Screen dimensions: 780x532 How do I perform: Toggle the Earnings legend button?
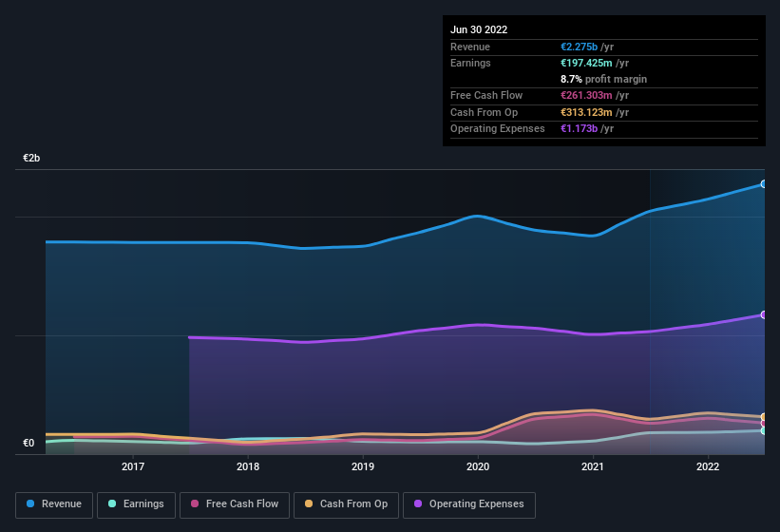click(136, 504)
